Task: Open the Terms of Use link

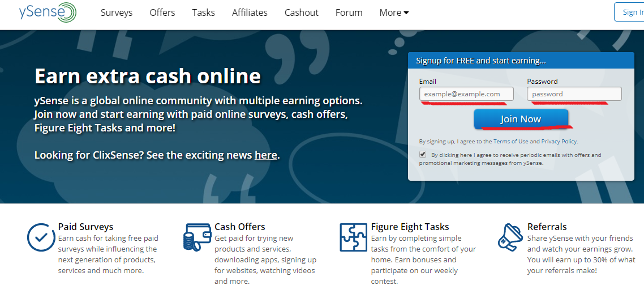Action: 510,141
